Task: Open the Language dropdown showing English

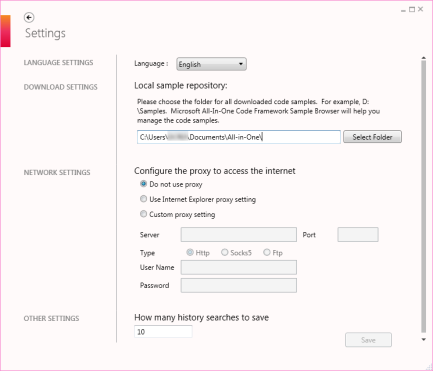Action: click(x=211, y=64)
